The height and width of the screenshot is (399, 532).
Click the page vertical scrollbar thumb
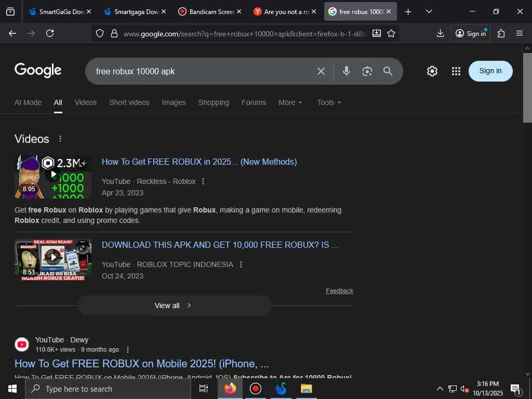[527, 87]
